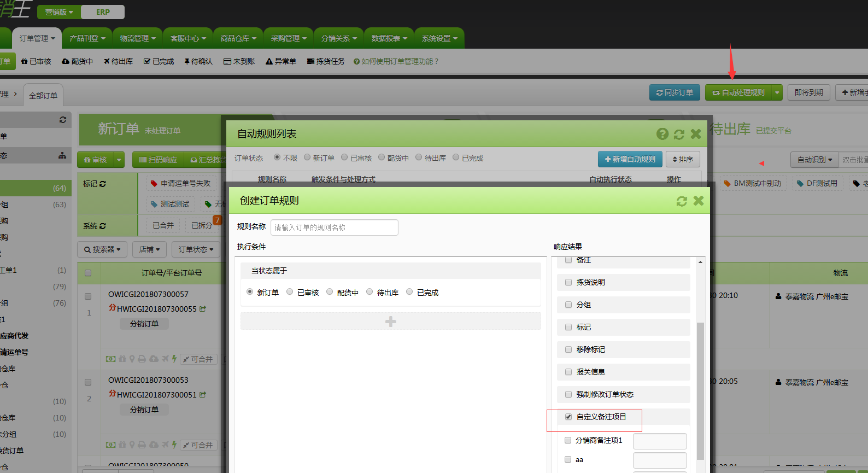Open 已完成 order tab

click(x=159, y=61)
